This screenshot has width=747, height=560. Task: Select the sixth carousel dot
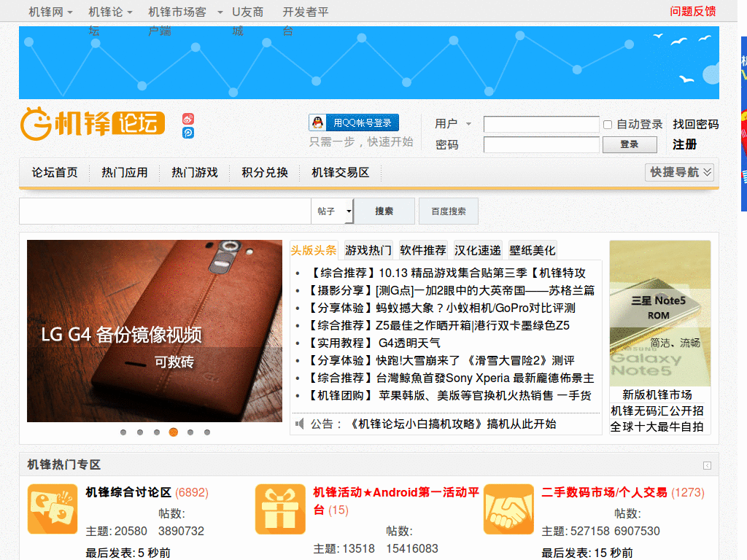tap(207, 432)
